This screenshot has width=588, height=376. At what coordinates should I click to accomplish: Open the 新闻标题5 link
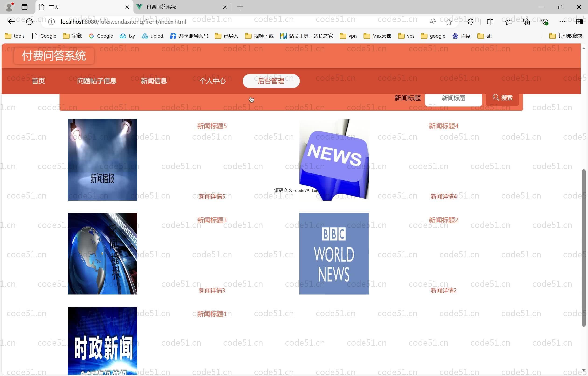click(x=212, y=126)
